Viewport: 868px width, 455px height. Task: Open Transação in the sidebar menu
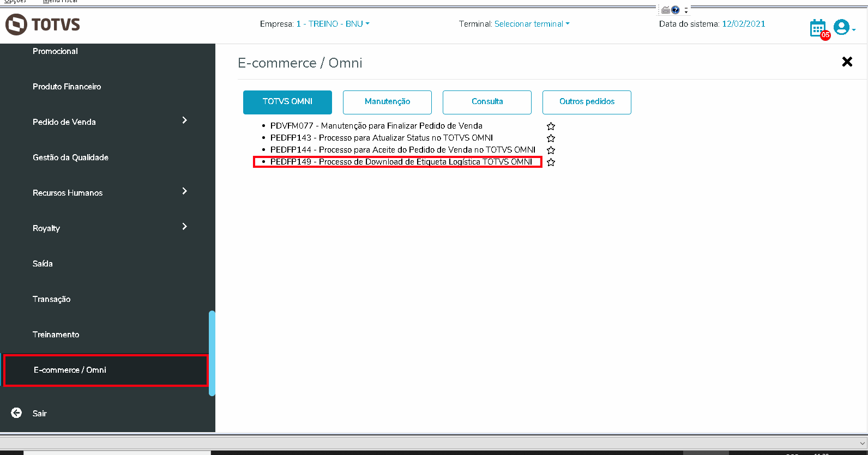pyautogui.click(x=51, y=299)
